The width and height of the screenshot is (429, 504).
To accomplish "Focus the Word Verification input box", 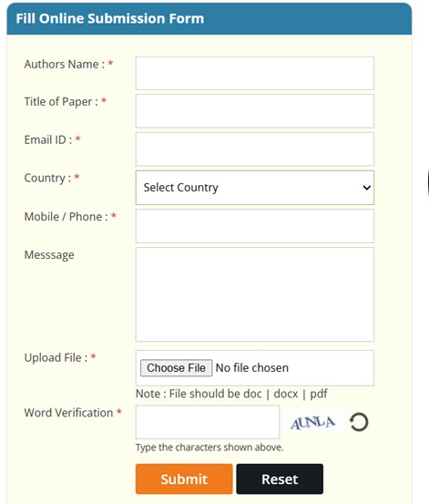I will pyautogui.click(x=208, y=422).
